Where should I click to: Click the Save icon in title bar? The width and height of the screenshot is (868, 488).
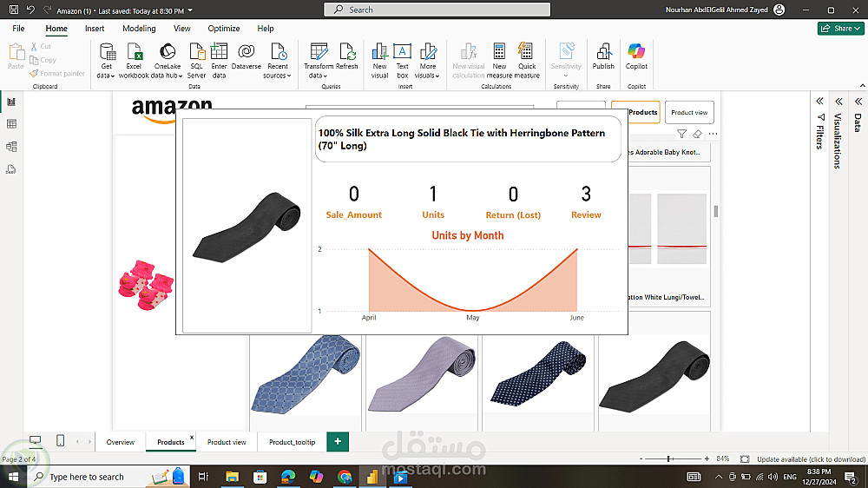tap(14, 10)
